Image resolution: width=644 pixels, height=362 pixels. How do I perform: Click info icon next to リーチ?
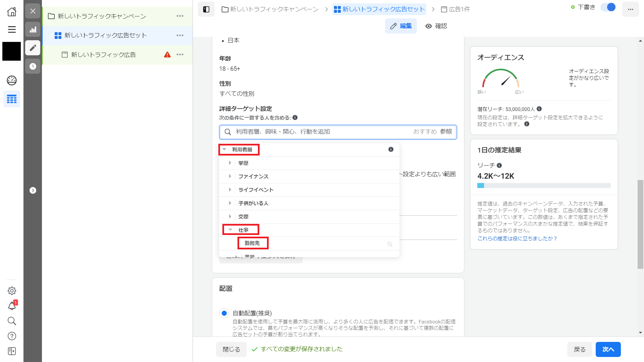pyautogui.click(x=499, y=165)
